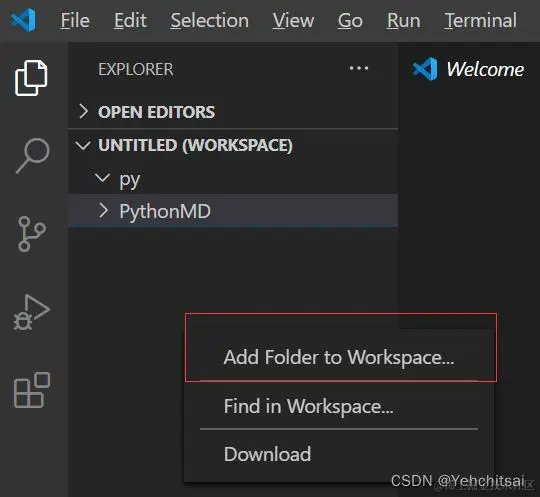Image resolution: width=540 pixels, height=497 pixels.
Task: Choose Download in context menu
Action: tap(339, 454)
